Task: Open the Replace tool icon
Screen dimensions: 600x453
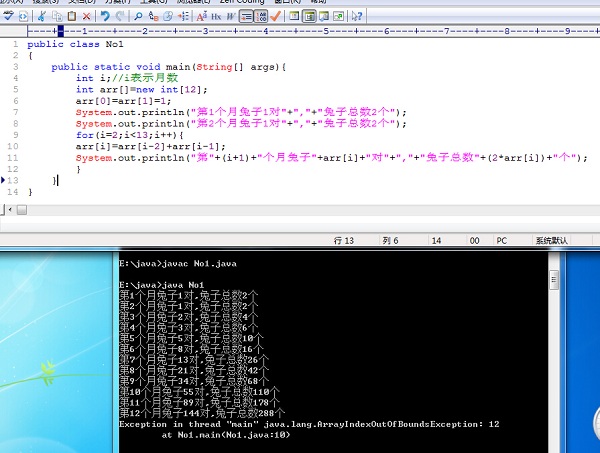Action: click(x=153, y=16)
